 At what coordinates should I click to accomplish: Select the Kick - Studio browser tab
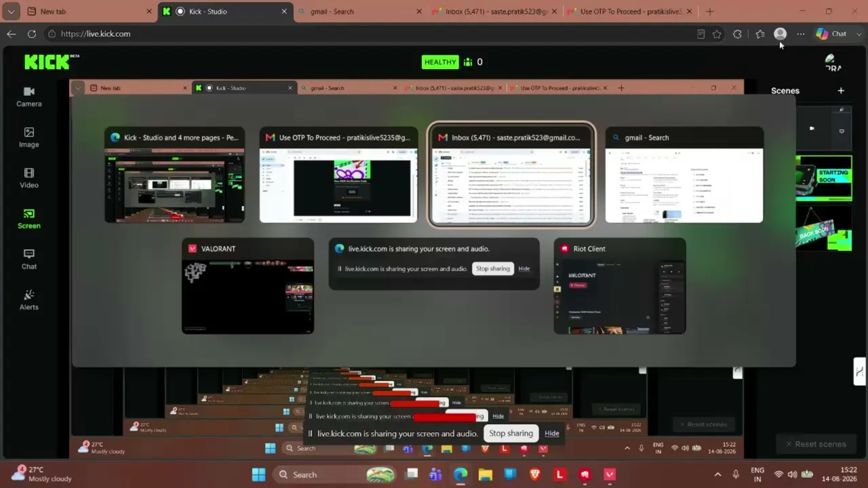tap(225, 12)
